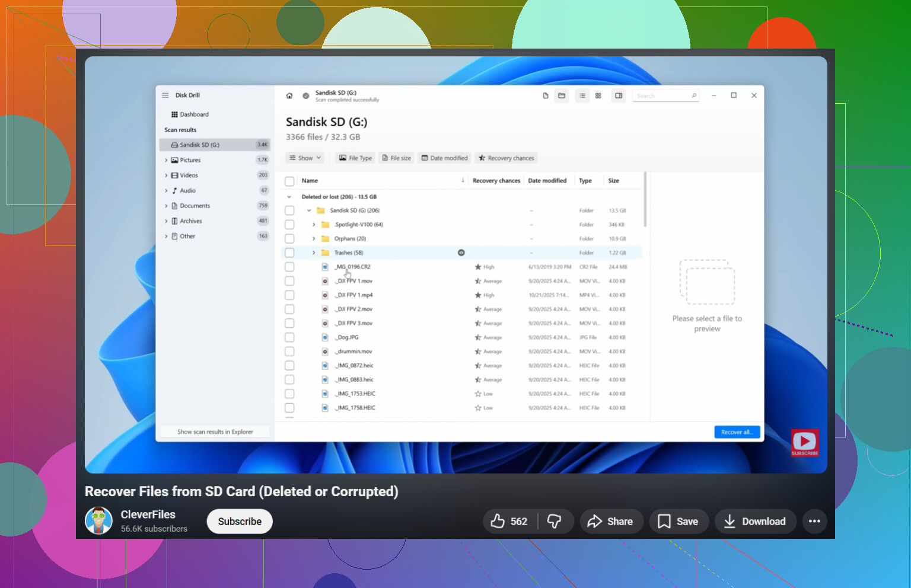Click the _IMG_0872.heic file icon
The width and height of the screenshot is (911, 588).
point(325,366)
